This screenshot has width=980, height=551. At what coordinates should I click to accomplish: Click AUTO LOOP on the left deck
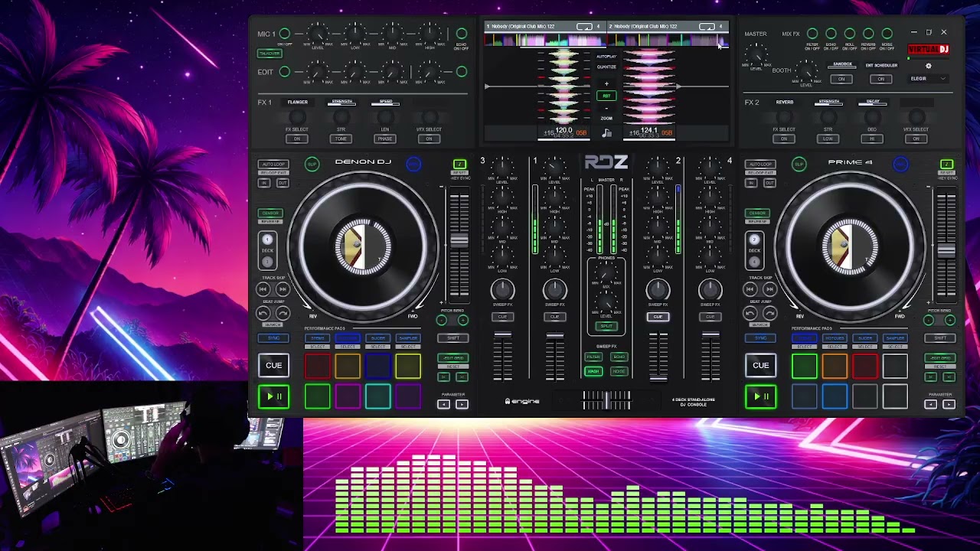[x=273, y=165]
